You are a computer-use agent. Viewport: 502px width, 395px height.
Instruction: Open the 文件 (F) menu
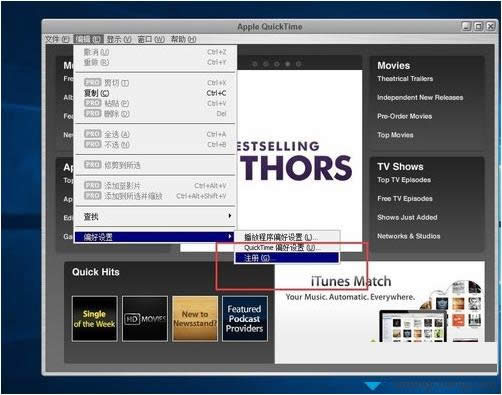pyautogui.click(x=57, y=39)
